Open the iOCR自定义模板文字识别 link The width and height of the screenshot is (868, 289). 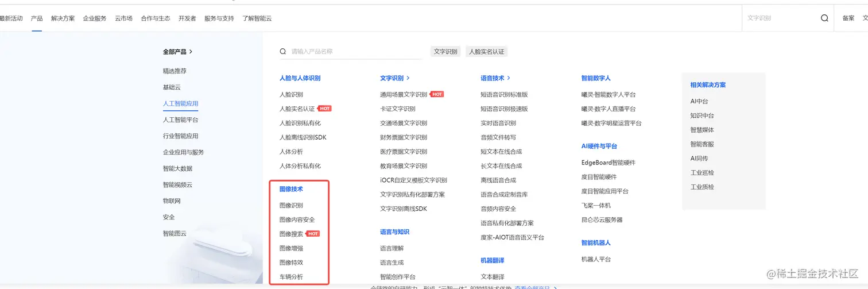(x=413, y=180)
